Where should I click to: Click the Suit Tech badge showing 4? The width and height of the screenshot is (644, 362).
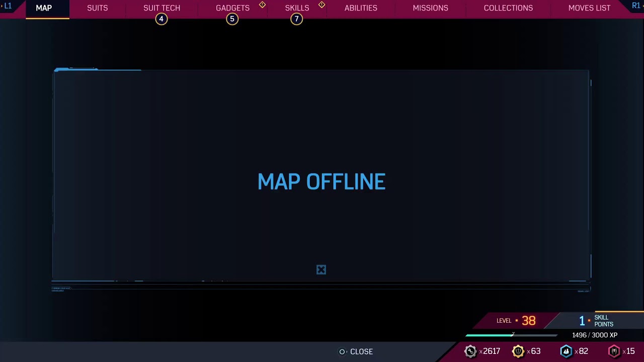(161, 19)
